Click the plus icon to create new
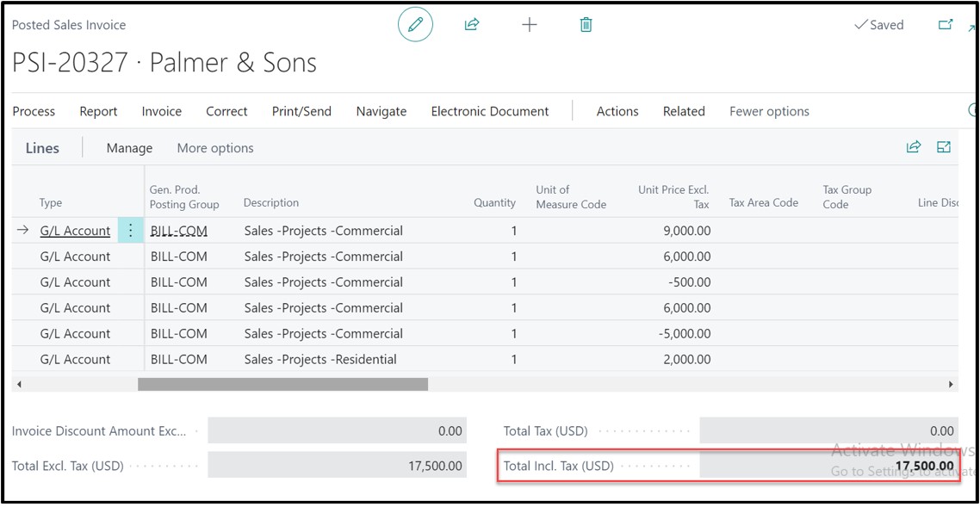Image resolution: width=980 pixels, height=507 pixels. tap(529, 25)
